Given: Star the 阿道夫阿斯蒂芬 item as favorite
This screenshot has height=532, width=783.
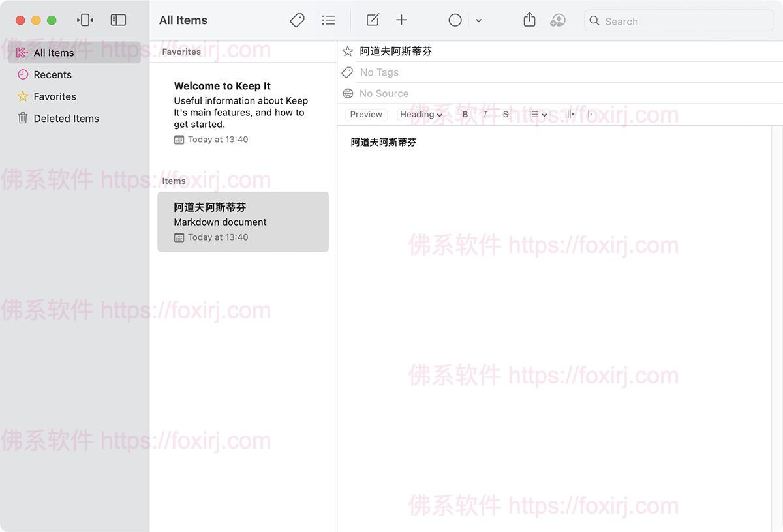Looking at the screenshot, I should pyautogui.click(x=346, y=50).
